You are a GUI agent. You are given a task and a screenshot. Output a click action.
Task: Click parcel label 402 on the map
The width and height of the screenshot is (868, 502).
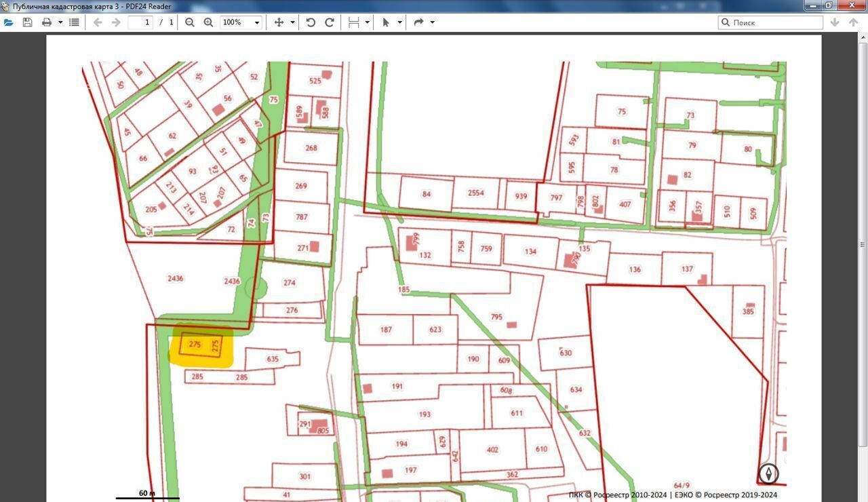tap(492, 449)
